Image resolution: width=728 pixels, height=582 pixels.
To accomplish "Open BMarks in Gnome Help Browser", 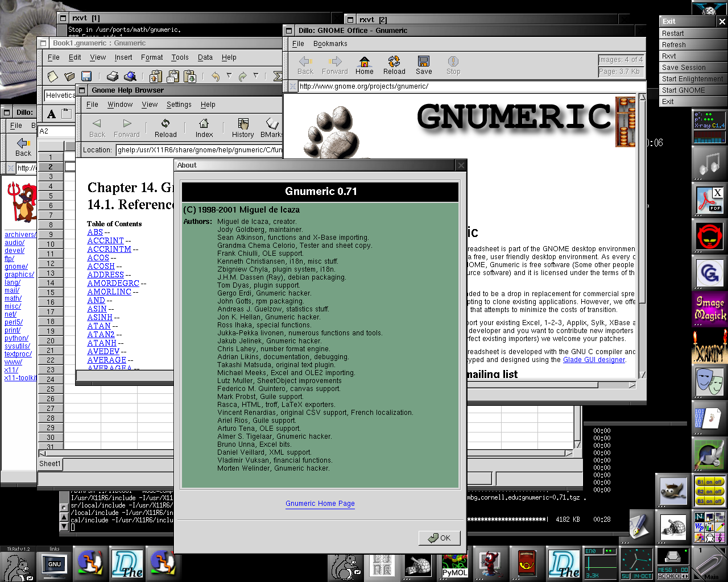I will (x=271, y=128).
